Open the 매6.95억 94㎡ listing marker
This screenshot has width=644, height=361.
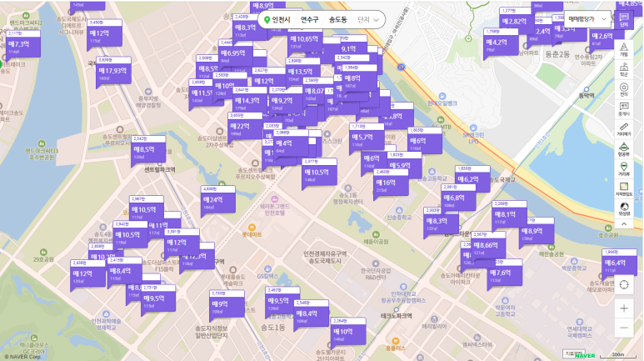[x=236, y=53]
